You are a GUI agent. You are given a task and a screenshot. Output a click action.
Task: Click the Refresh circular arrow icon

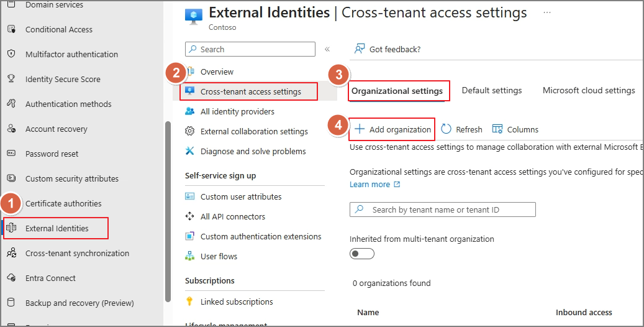click(446, 129)
